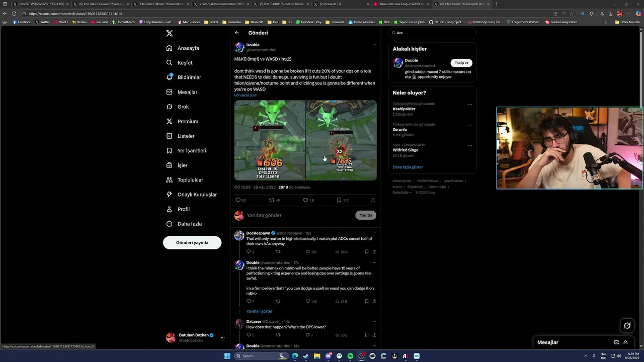
Task: Open more options on DocRespawn's reply
Action: coord(374,233)
